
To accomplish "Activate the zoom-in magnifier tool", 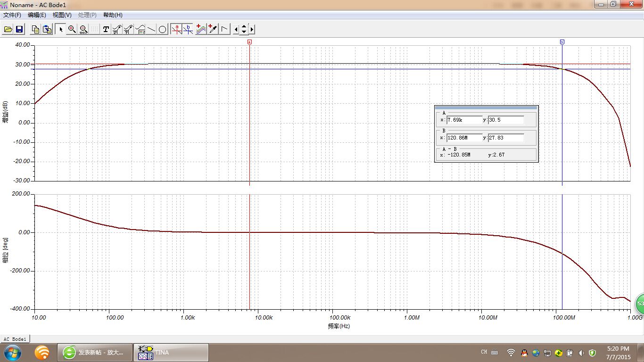I will 72,29.
